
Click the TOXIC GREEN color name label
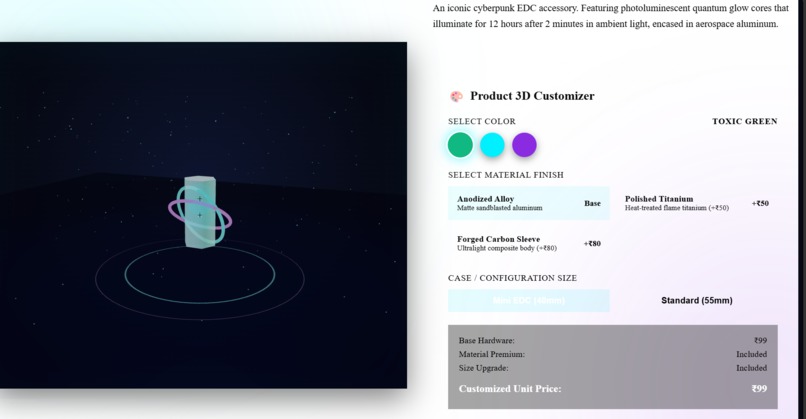point(744,121)
